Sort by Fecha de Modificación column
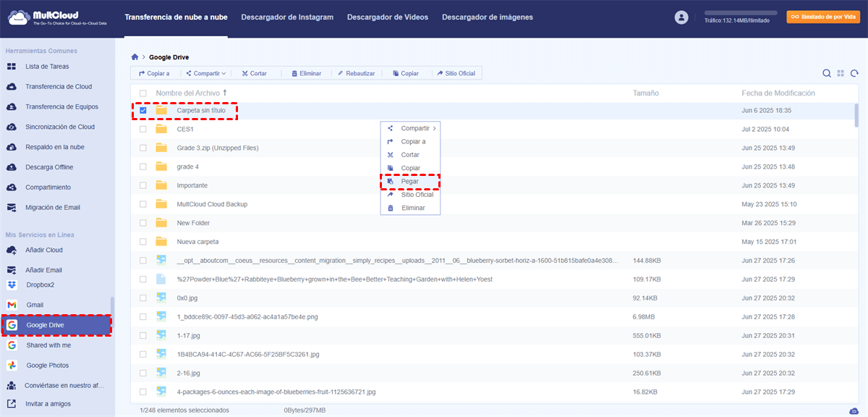Screen dimensions: 868x417 tap(778, 93)
